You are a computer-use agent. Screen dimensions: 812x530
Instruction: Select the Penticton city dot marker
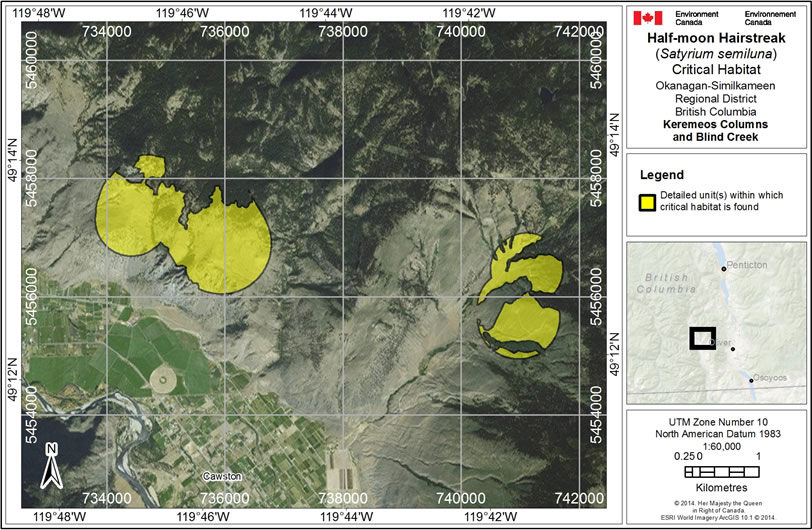tap(723, 269)
